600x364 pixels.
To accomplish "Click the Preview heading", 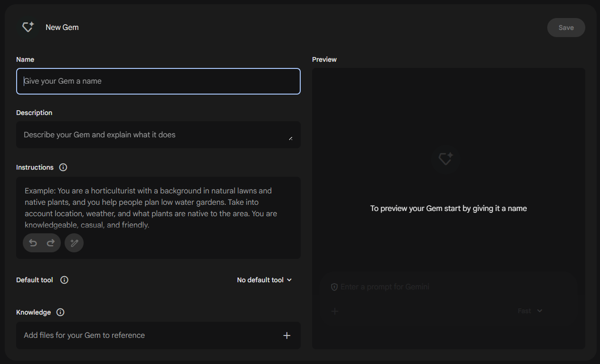I will (x=324, y=59).
